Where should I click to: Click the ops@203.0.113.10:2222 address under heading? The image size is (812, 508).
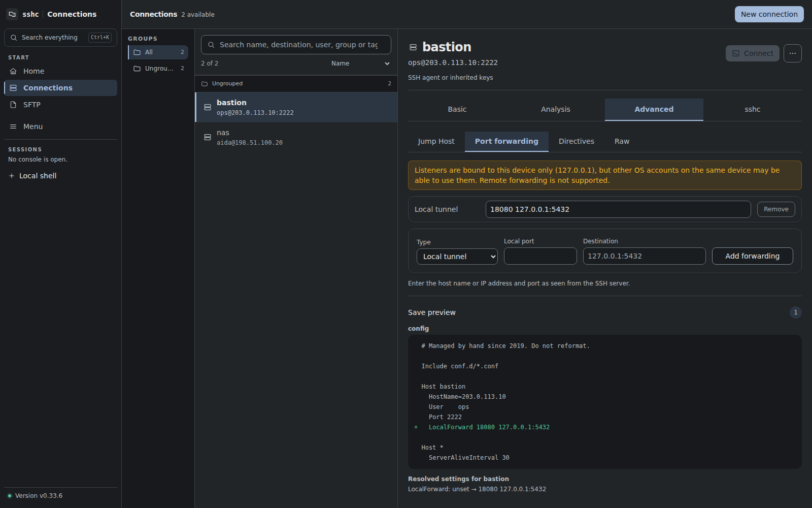(x=453, y=62)
